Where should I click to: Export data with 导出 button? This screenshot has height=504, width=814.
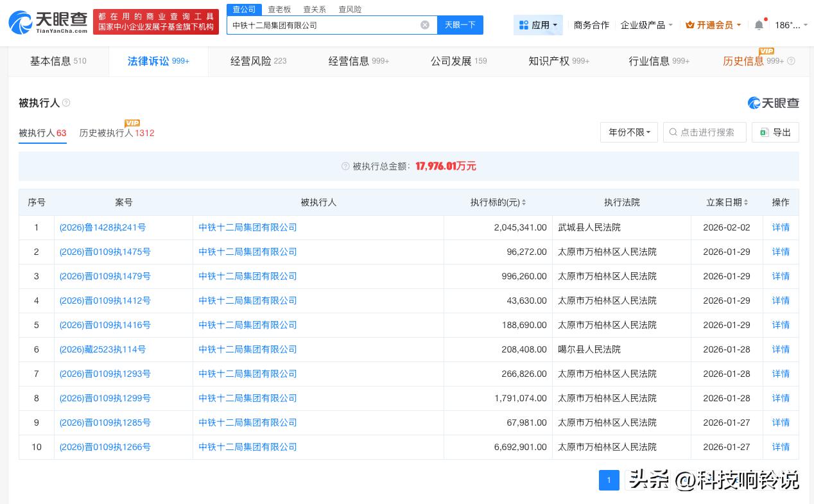(775, 132)
